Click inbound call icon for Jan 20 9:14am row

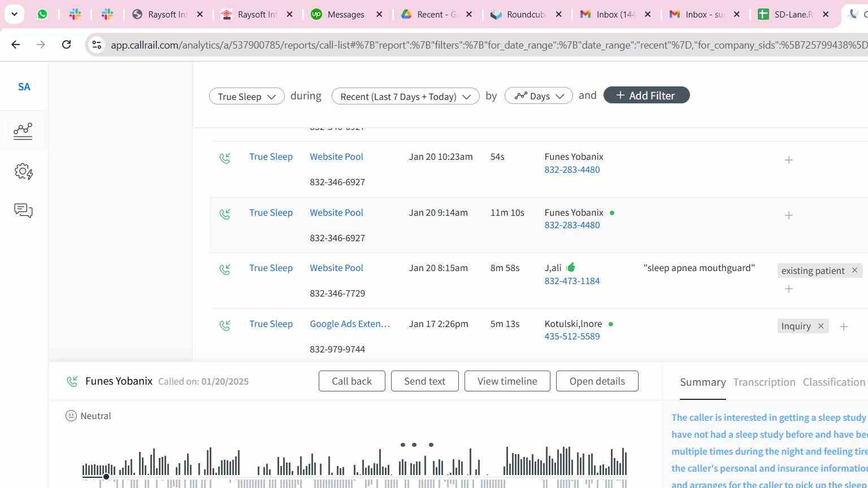225,214
